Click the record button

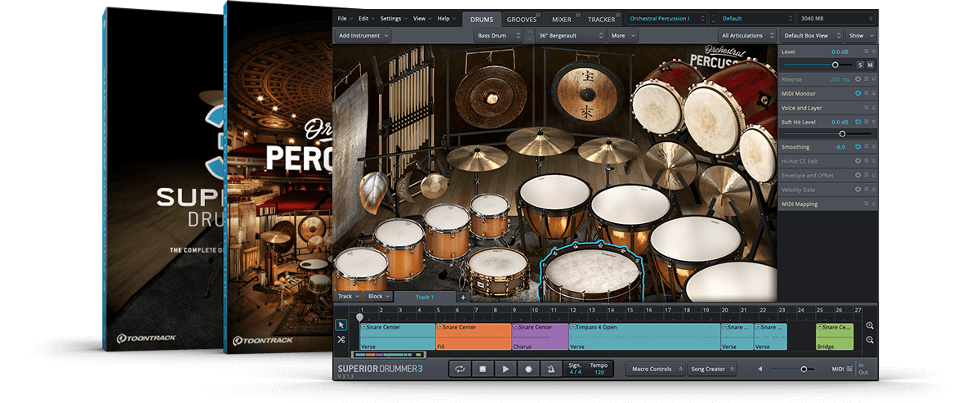coord(528,369)
